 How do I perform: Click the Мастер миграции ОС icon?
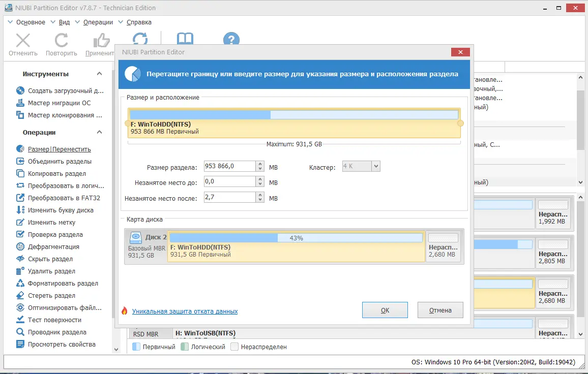tap(20, 103)
